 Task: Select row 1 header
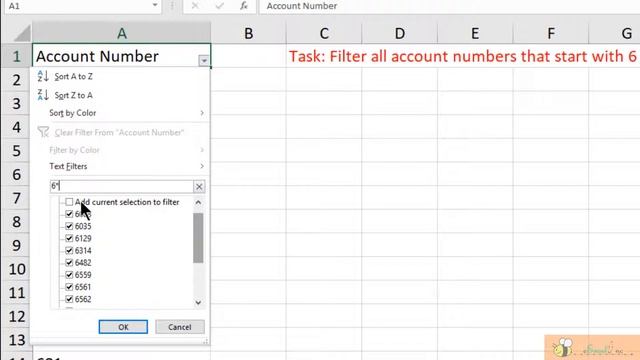(x=16, y=56)
